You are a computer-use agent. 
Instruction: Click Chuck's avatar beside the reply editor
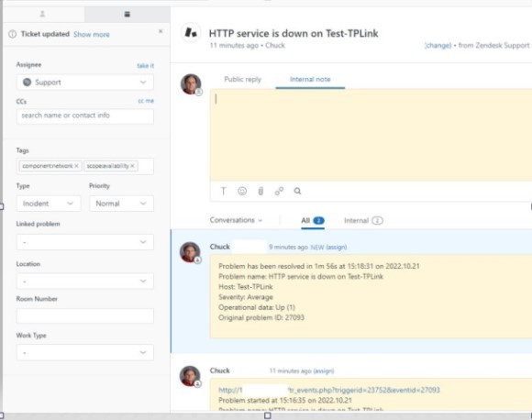click(x=191, y=84)
